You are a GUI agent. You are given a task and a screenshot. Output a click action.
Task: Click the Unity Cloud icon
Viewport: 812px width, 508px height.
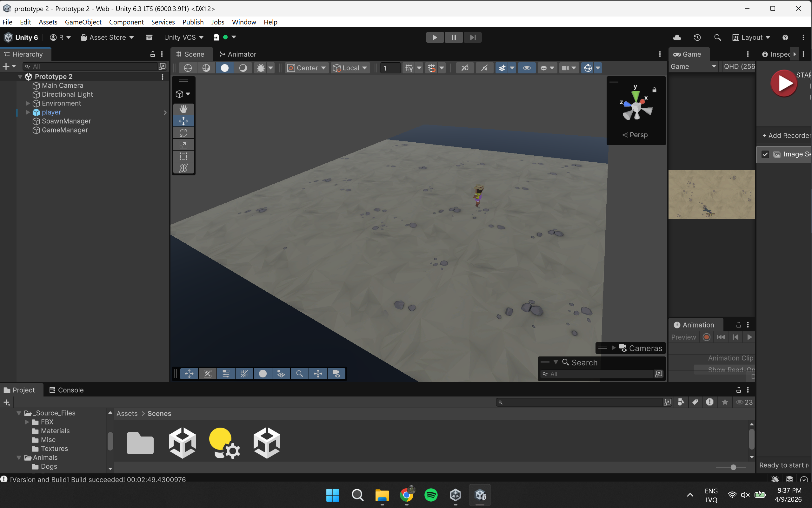coord(677,37)
